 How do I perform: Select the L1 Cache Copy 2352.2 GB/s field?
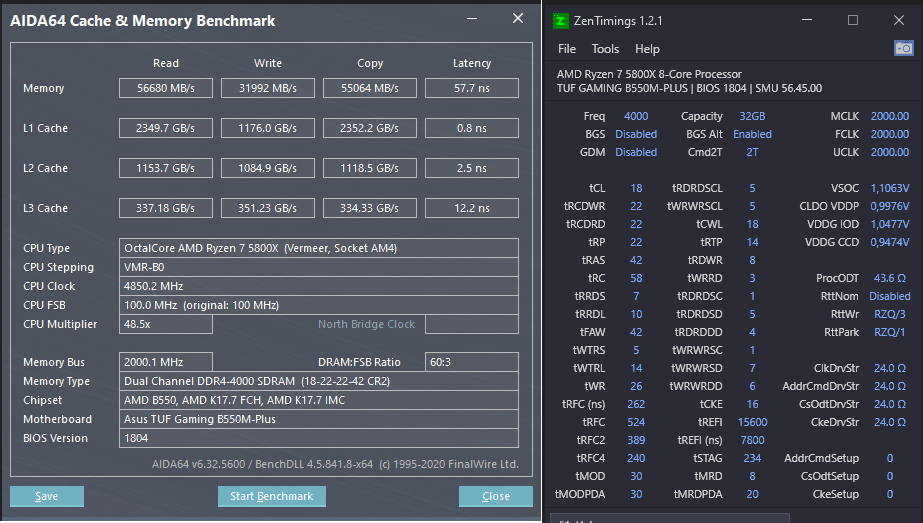tap(370, 128)
